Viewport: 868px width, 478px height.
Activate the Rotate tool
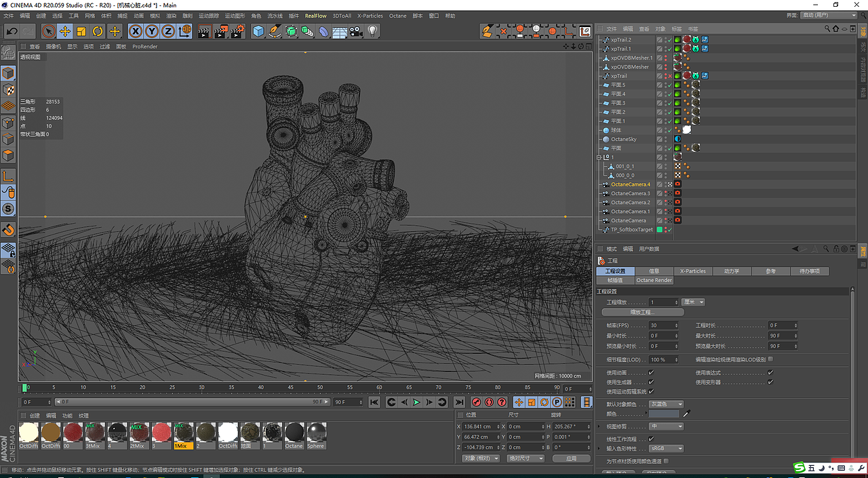pyautogui.click(x=98, y=31)
